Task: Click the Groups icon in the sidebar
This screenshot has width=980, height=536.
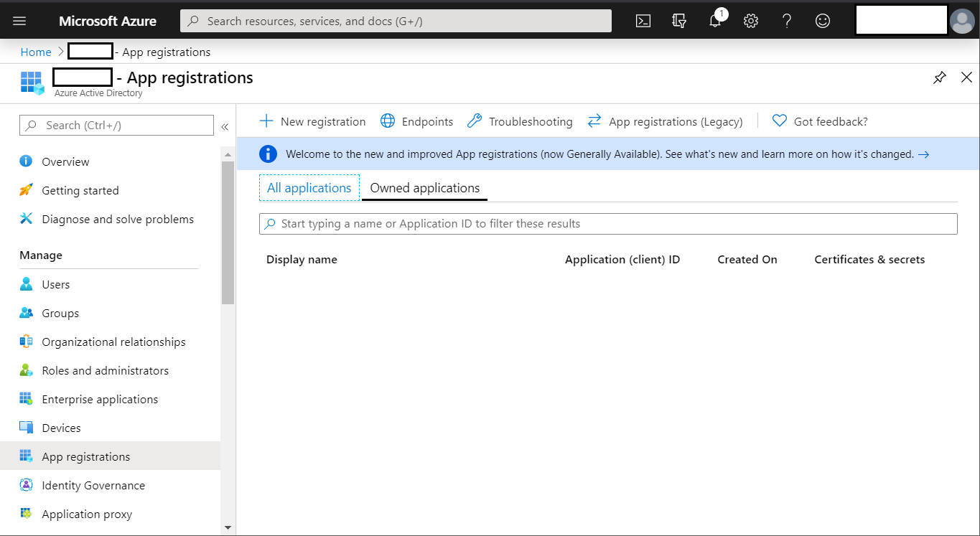Action: tap(26, 313)
